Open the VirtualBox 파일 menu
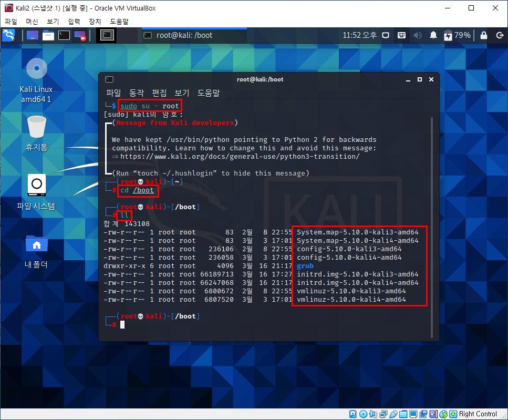Viewport: 508px width, 420px height. [11, 22]
